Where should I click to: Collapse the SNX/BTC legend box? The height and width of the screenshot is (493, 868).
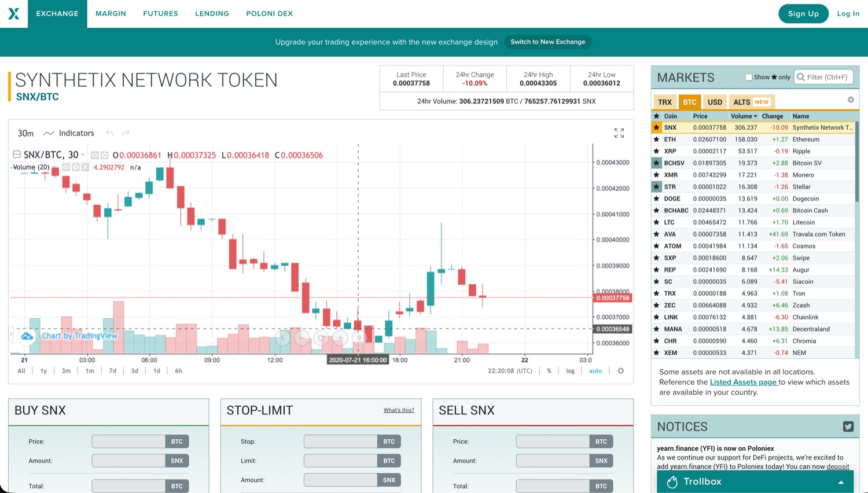click(17, 154)
